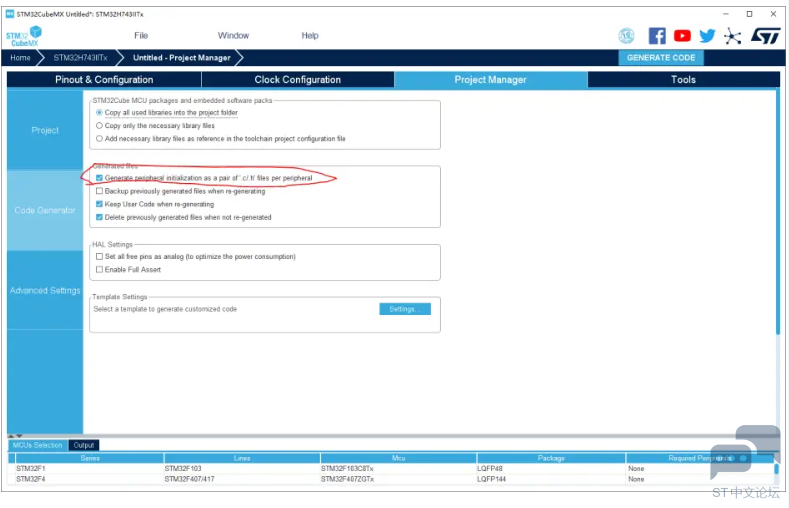Click the ST company logo

pos(765,36)
